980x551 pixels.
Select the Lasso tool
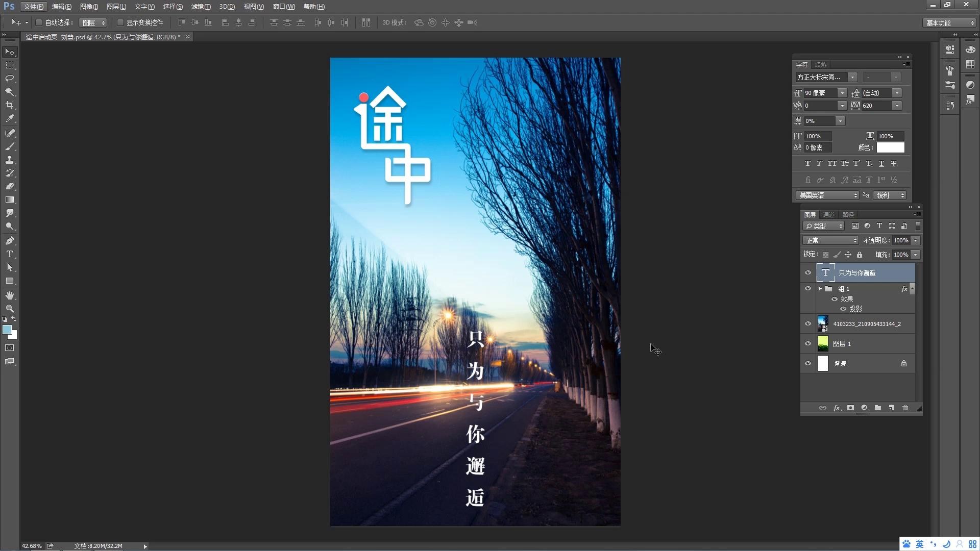point(10,79)
